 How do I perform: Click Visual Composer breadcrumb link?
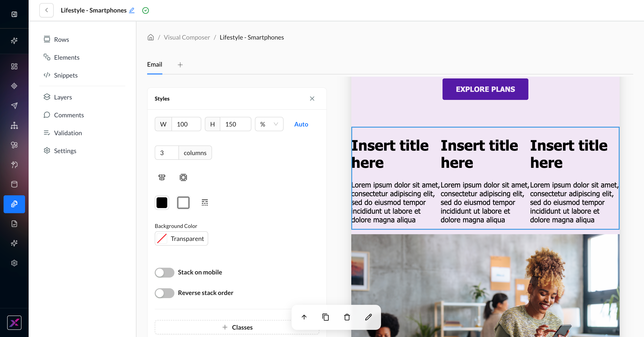tap(187, 37)
